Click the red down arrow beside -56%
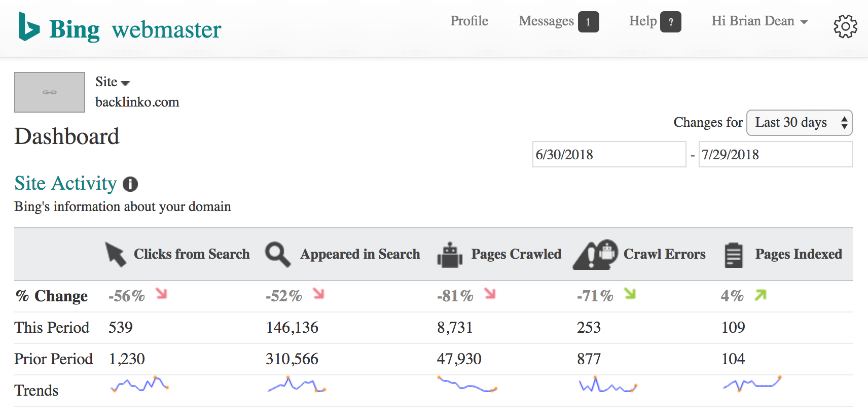Image resolution: width=868 pixels, height=419 pixels. [161, 294]
